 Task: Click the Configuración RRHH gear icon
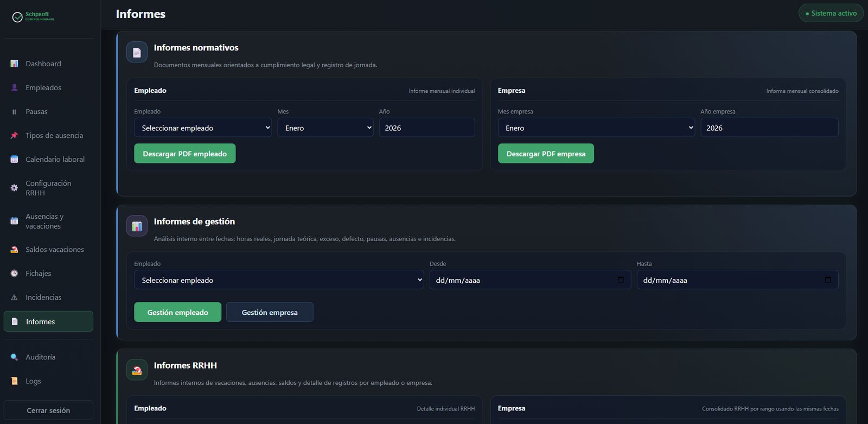(x=14, y=188)
